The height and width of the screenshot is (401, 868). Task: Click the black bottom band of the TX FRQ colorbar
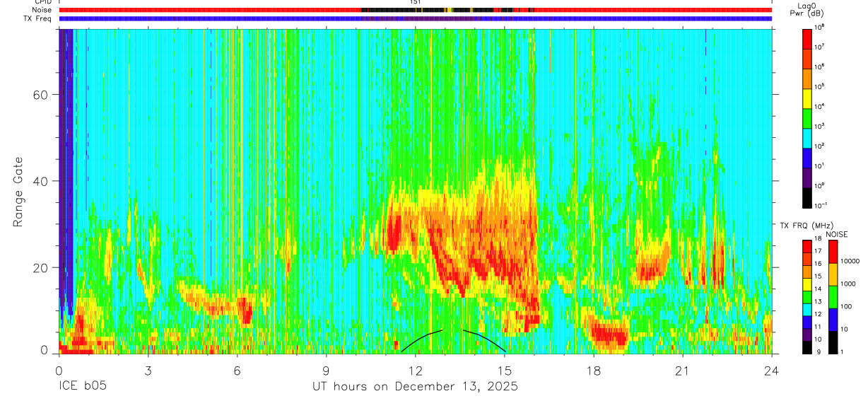(807, 347)
